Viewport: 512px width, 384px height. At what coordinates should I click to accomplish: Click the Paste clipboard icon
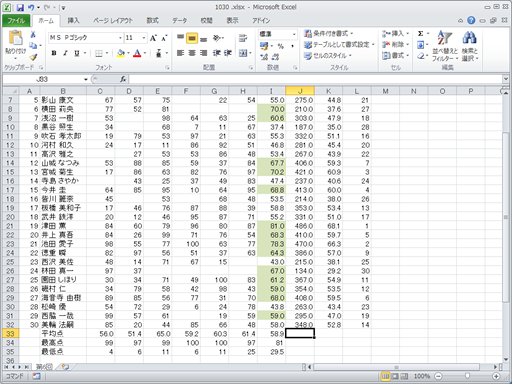click(x=15, y=38)
